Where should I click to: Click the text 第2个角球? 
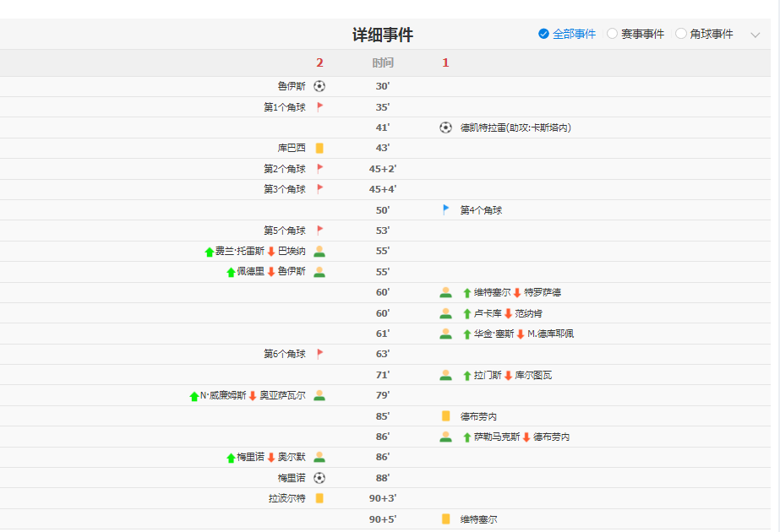[x=285, y=169]
